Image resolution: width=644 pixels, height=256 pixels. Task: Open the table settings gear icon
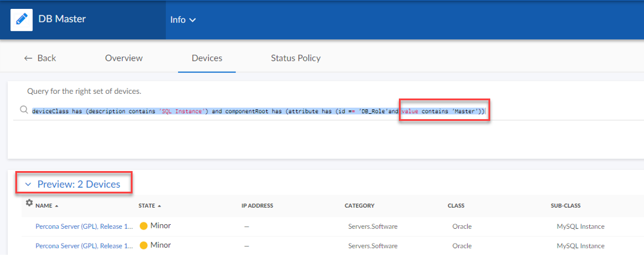point(29,203)
